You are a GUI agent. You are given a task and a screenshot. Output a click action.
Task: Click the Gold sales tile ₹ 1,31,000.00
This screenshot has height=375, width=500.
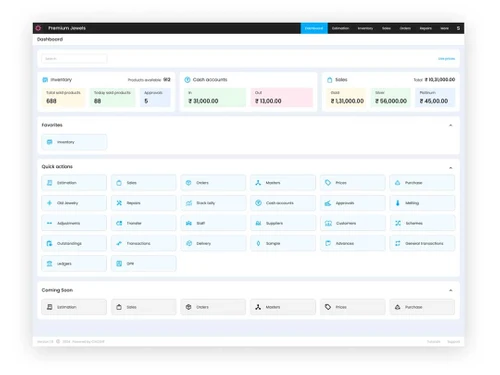coord(346,97)
